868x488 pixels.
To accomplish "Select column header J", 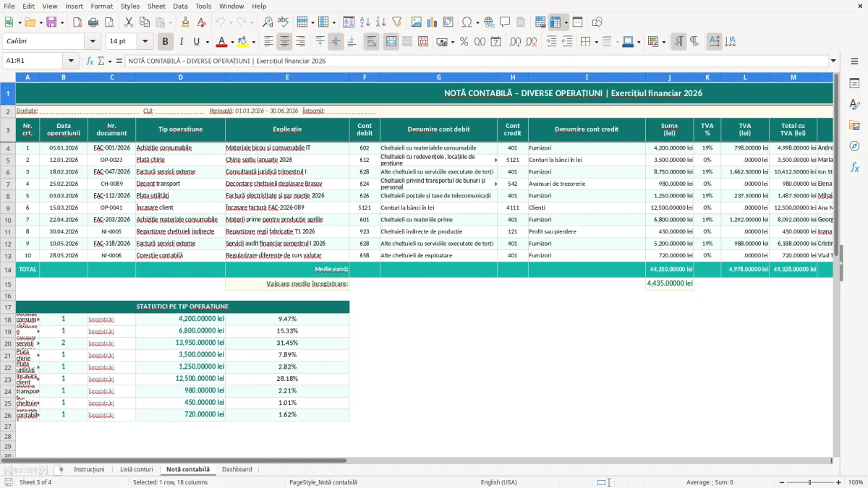I will pos(669,77).
